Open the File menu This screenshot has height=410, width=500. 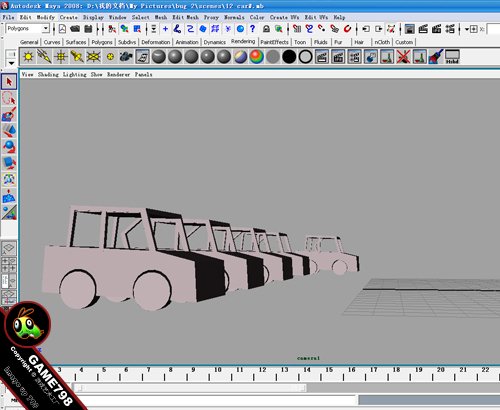tap(9, 17)
